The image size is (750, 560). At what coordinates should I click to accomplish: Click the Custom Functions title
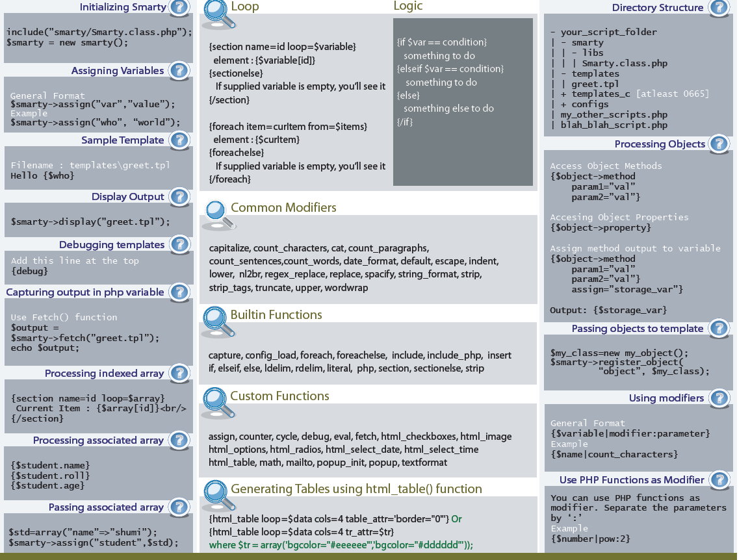[280, 396]
